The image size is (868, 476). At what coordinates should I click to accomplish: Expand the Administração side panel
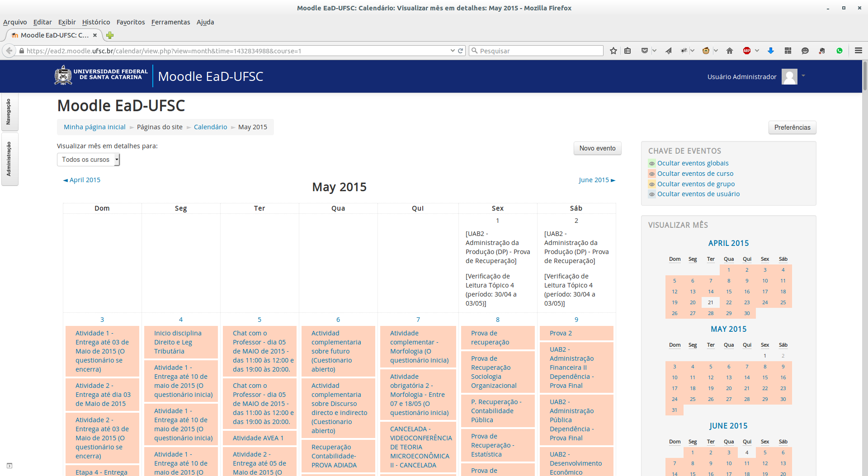click(x=9, y=159)
